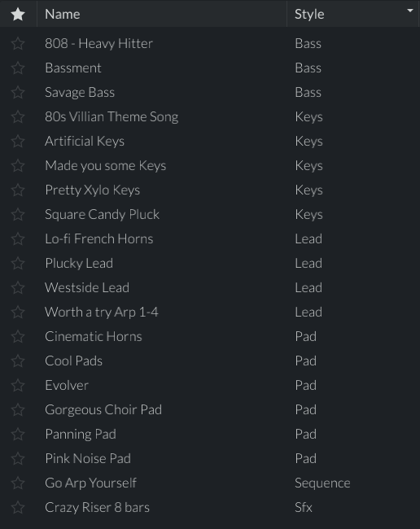
Task: Toggle favorite star for Plucky Lead
Action: pyautogui.click(x=18, y=263)
